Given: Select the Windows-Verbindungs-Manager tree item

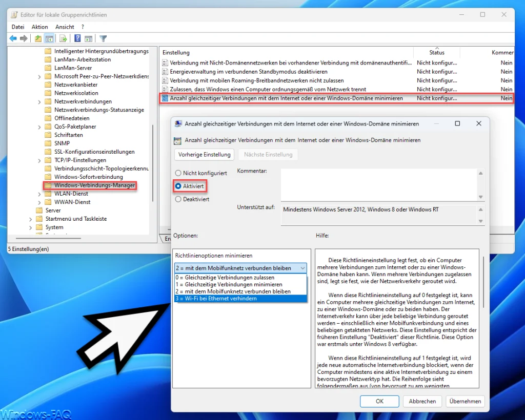Looking at the screenshot, I should pos(94,185).
